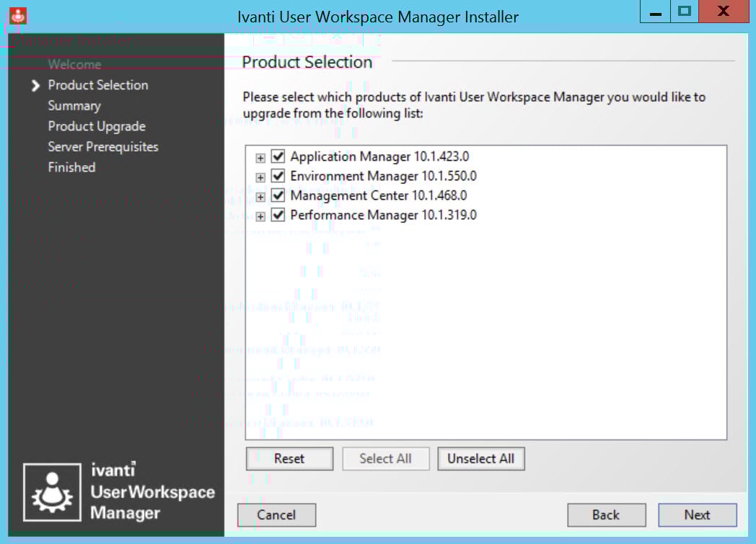Click Next to continue the upgrade
756x544 pixels.
pyautogui.click(x=697, y=514)
